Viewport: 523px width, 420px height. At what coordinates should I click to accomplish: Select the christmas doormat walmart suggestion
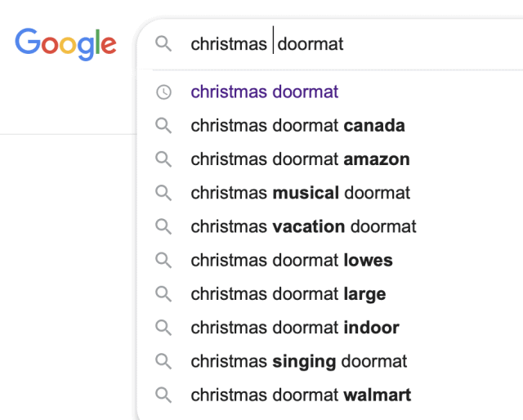point(301,395)
